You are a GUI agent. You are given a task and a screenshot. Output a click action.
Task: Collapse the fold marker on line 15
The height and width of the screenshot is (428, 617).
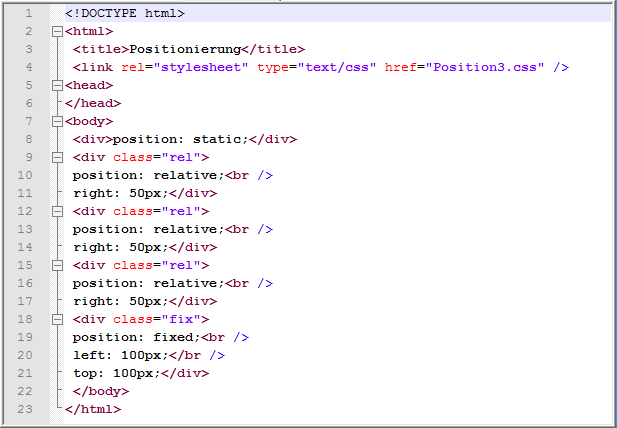point(57,266)
